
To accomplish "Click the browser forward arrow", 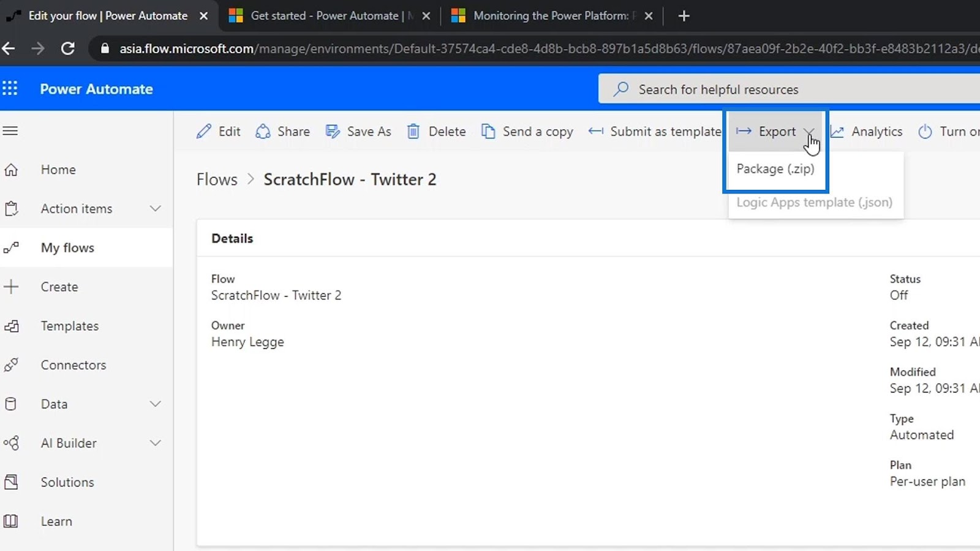I will [38, 48].
